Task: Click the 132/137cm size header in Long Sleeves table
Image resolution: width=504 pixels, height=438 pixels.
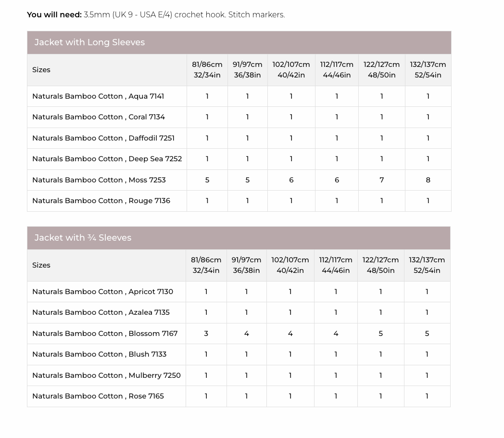Action: tap(428, 70)
